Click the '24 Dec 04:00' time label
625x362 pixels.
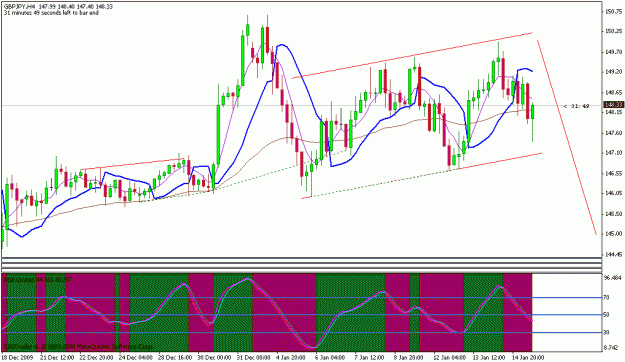click(x=136, y=357)
